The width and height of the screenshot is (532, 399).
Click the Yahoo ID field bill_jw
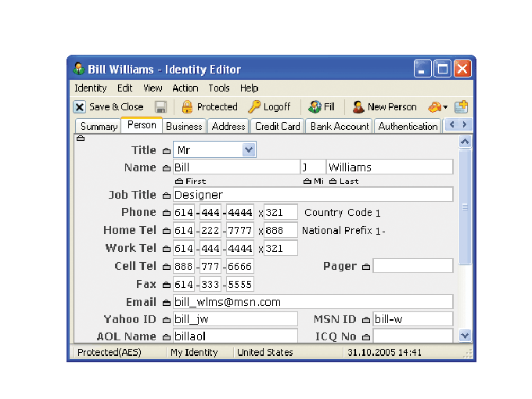coord(235,319)
